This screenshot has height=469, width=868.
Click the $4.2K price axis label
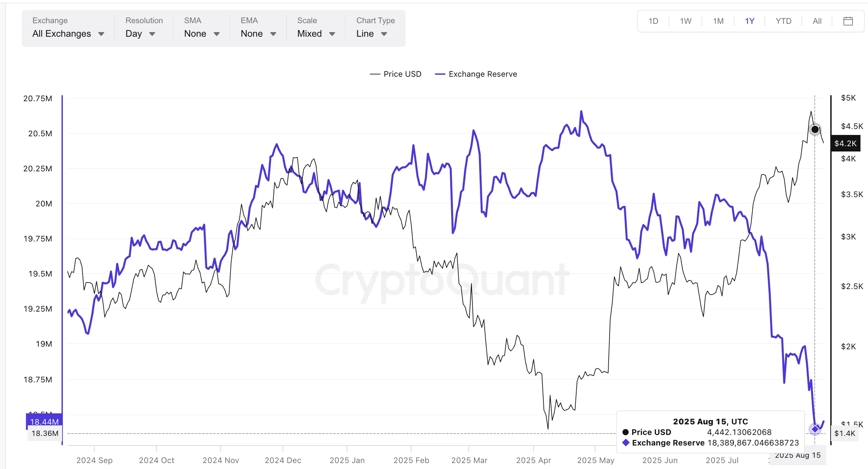(x=845, y=144)
